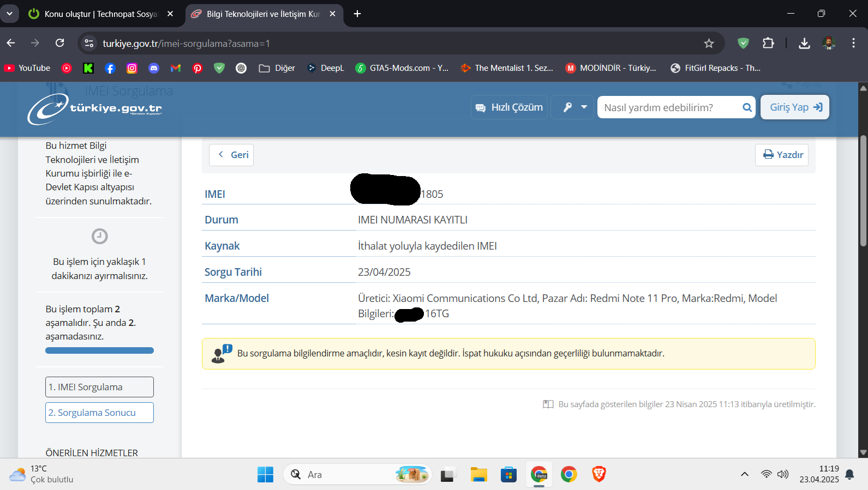Image resolution: width=868 pixels, height=490 pixels.
Task: Switch to the Bilgi Teknolojileri ve İletişim tab
Action: 263,14
